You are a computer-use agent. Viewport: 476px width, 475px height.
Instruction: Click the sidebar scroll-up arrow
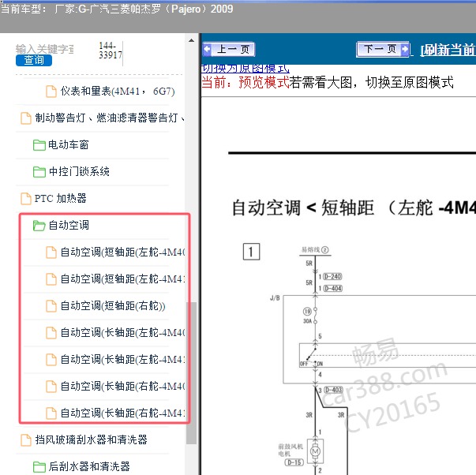tap(191, 40)
